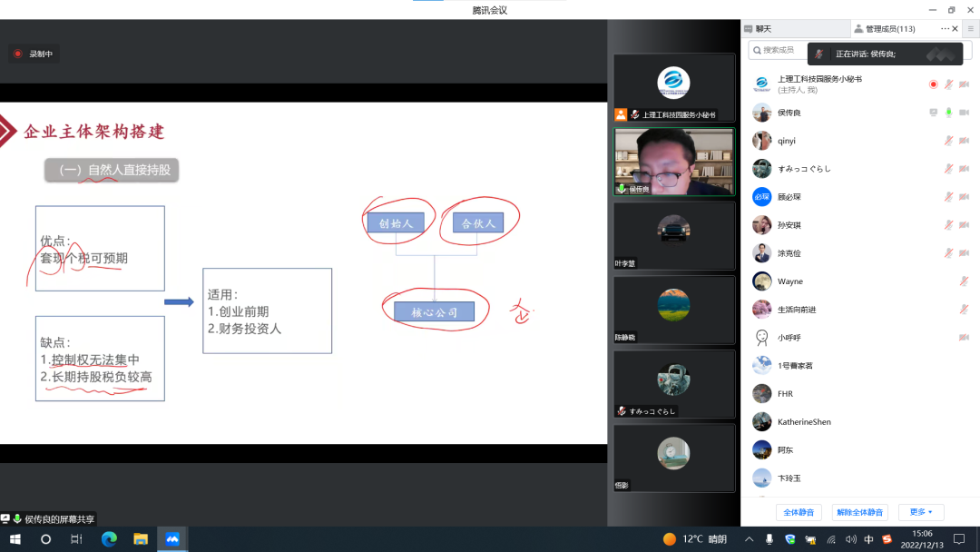Click the muted microphone icon for すみっコぐらし
The image size is (980, 552).
coord(949,169)
